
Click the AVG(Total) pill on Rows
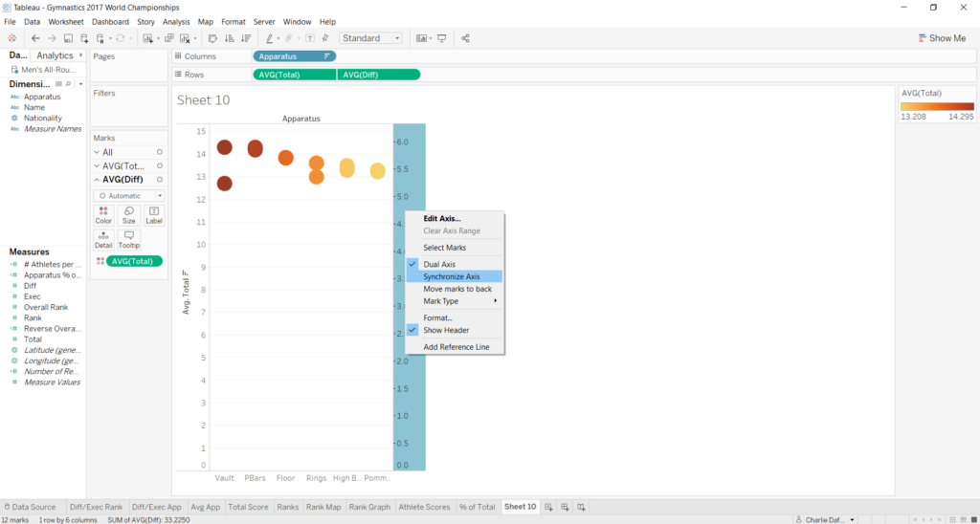295,75
